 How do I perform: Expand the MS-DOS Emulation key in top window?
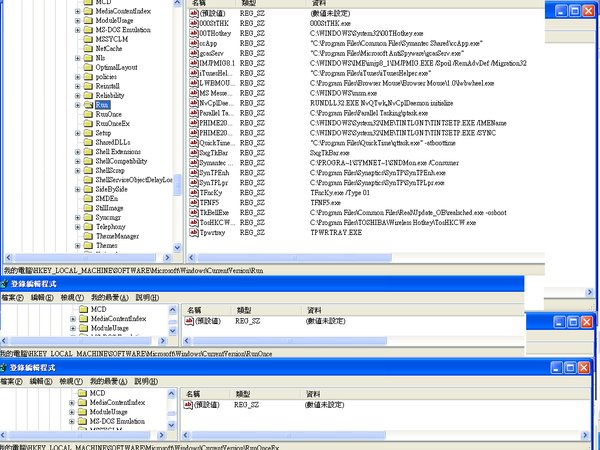(78, 30)
